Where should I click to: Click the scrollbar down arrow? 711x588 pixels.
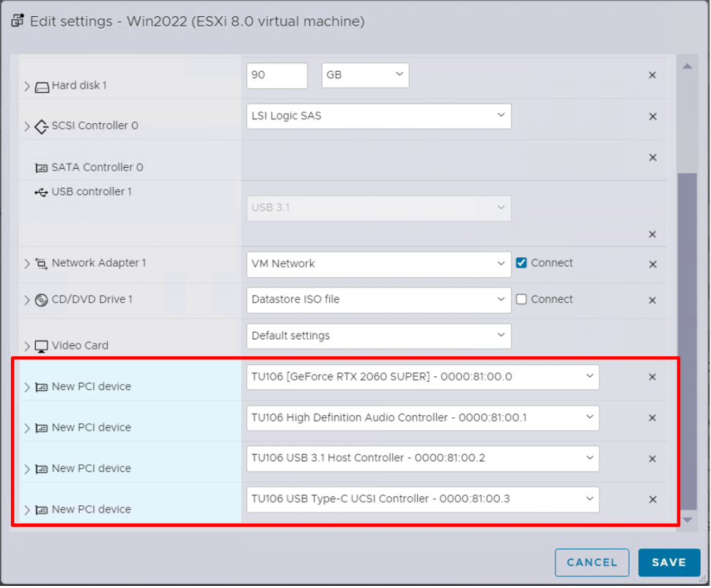coord(687,519)
